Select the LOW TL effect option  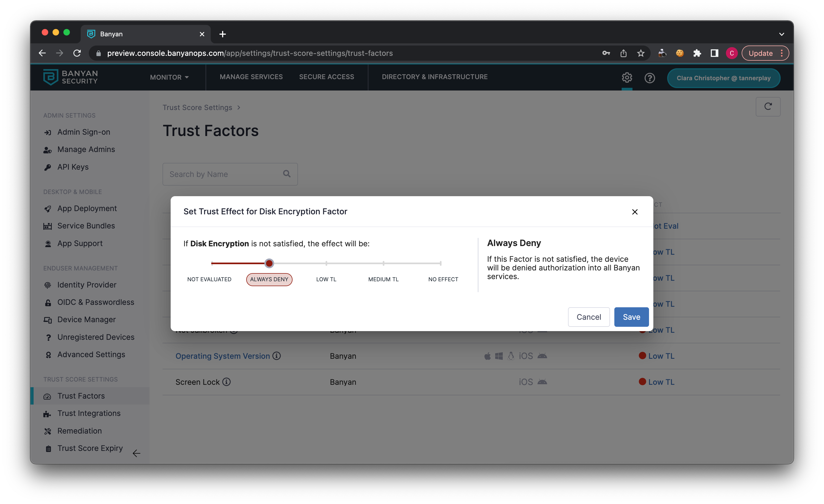[326, 279]
